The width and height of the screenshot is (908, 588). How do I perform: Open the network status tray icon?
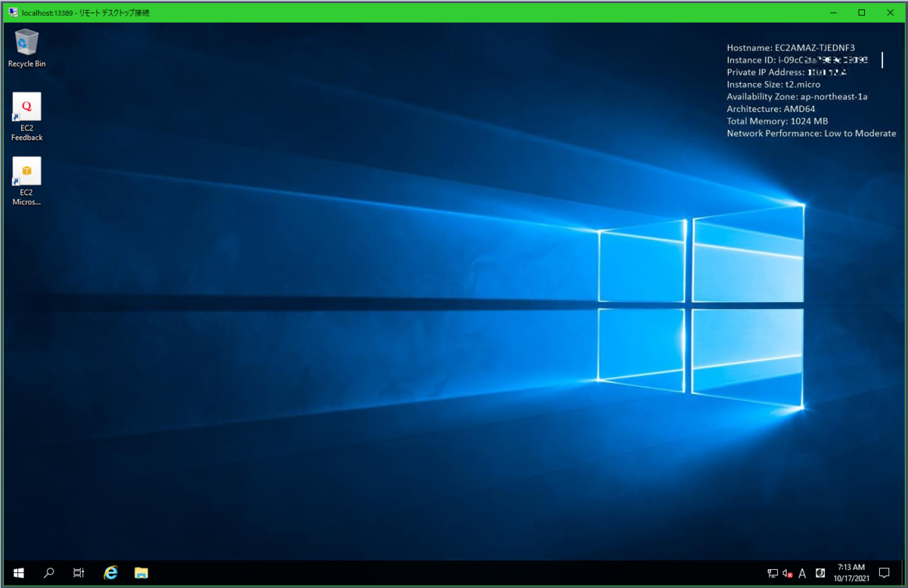[773, 574]
